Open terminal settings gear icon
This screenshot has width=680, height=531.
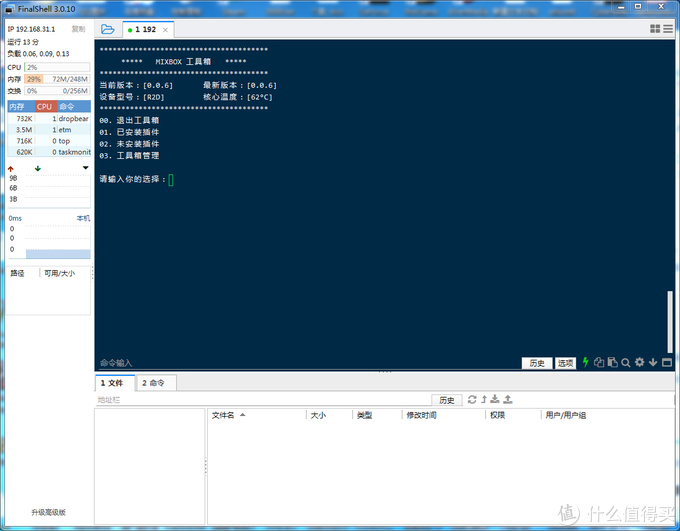point(639,362)
